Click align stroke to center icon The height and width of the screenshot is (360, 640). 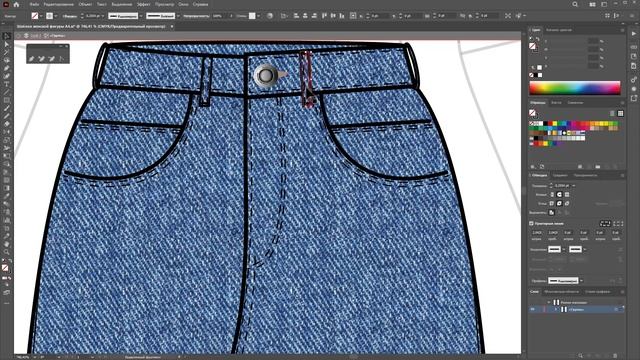pyautogui.click(x=552, y=212)
